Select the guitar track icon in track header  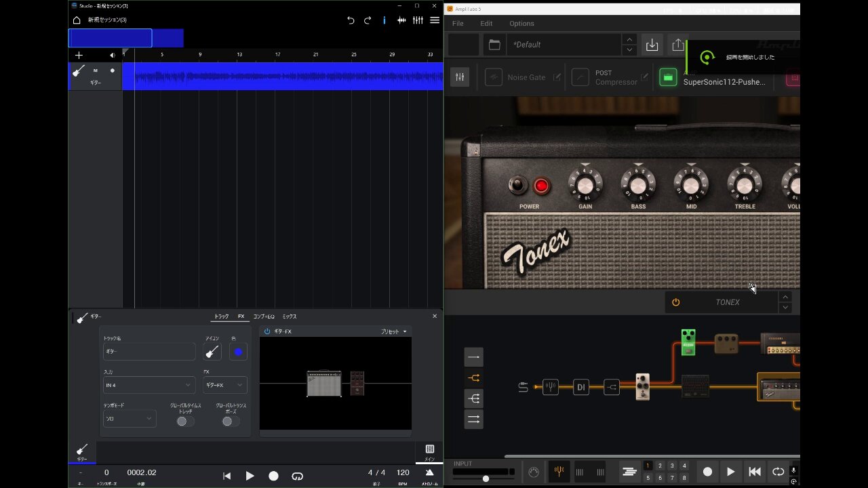click(79, 71)
